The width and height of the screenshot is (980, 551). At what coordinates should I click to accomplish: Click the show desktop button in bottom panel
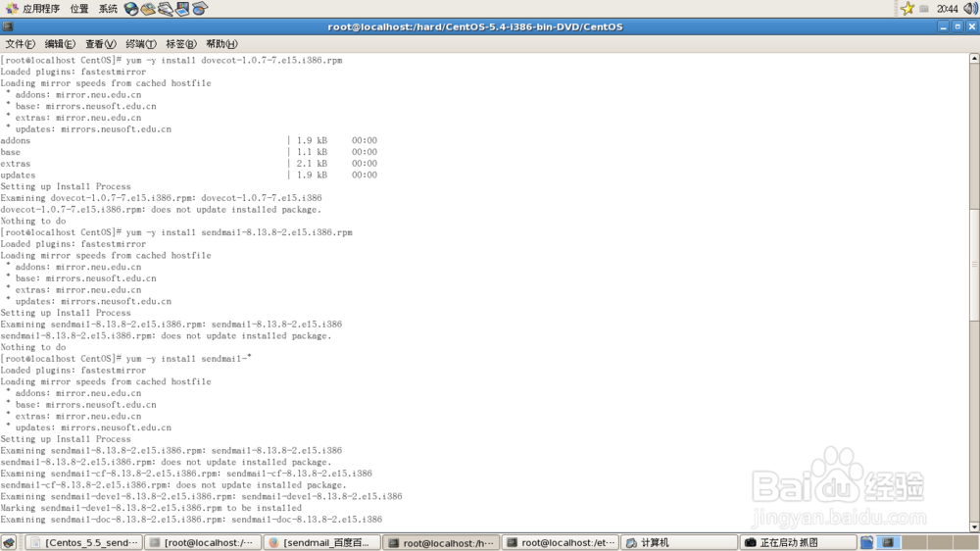tap(9, 542)
